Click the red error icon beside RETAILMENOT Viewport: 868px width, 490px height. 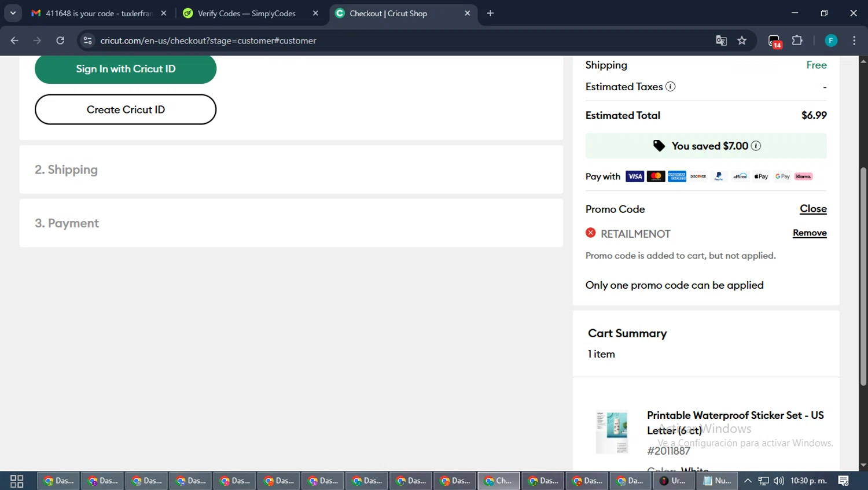590,233
